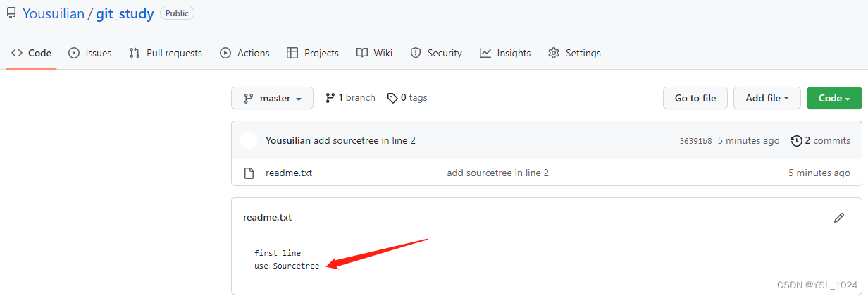Edit readme with the pencil icon
868x296 pixels.
pos(839,218)
